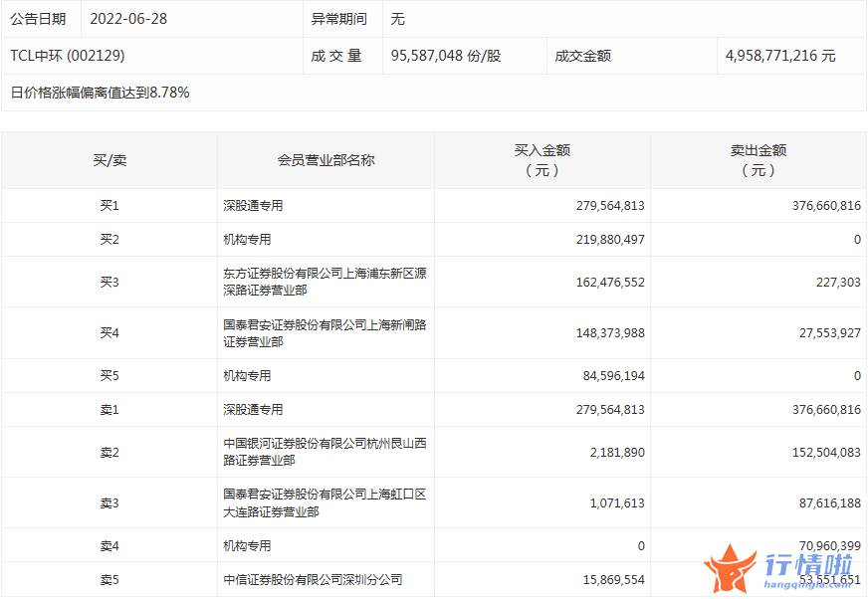The image size is (868, 599).
Task: Select the 买3 row label
Action: pyautogui.click(x=109, y=282)
